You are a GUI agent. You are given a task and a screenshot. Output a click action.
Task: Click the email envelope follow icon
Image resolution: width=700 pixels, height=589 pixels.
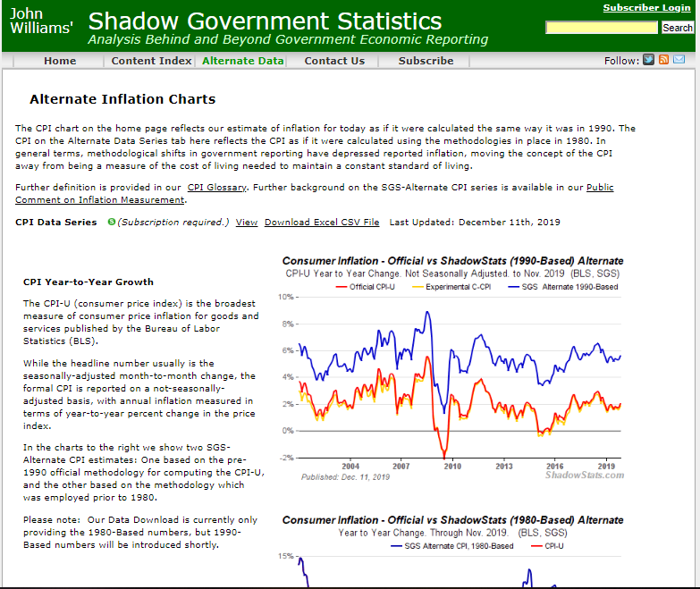[x=679, y=60]
